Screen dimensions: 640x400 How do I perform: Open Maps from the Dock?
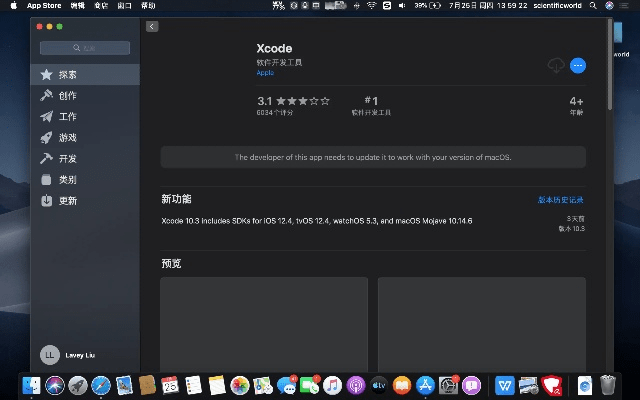pyautogui.click(x=263, y=385)
